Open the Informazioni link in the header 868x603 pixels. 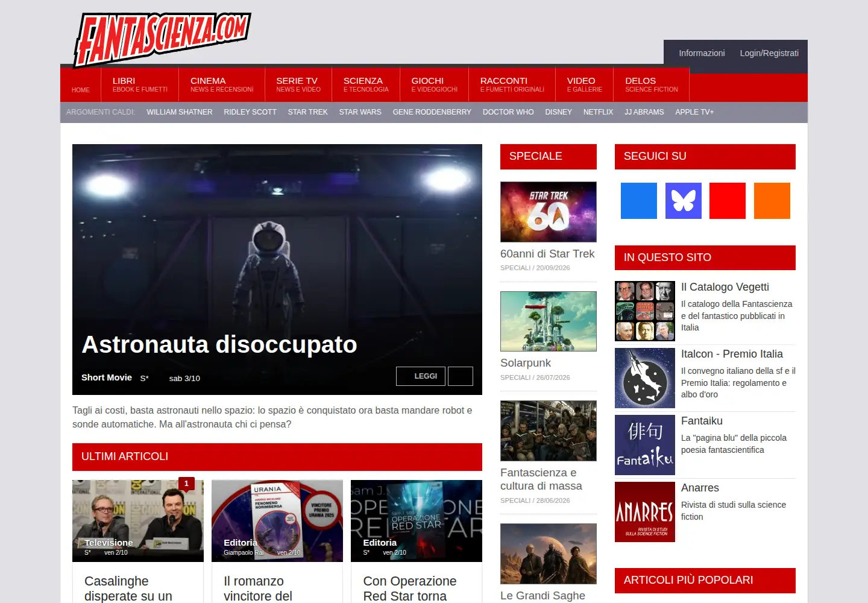[x=702, y=53]
